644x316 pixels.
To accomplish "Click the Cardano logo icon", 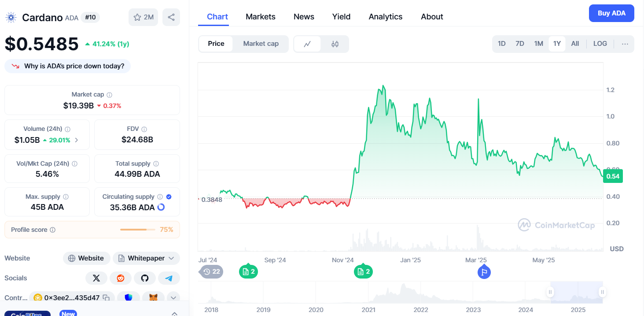I will coord(11,18).
